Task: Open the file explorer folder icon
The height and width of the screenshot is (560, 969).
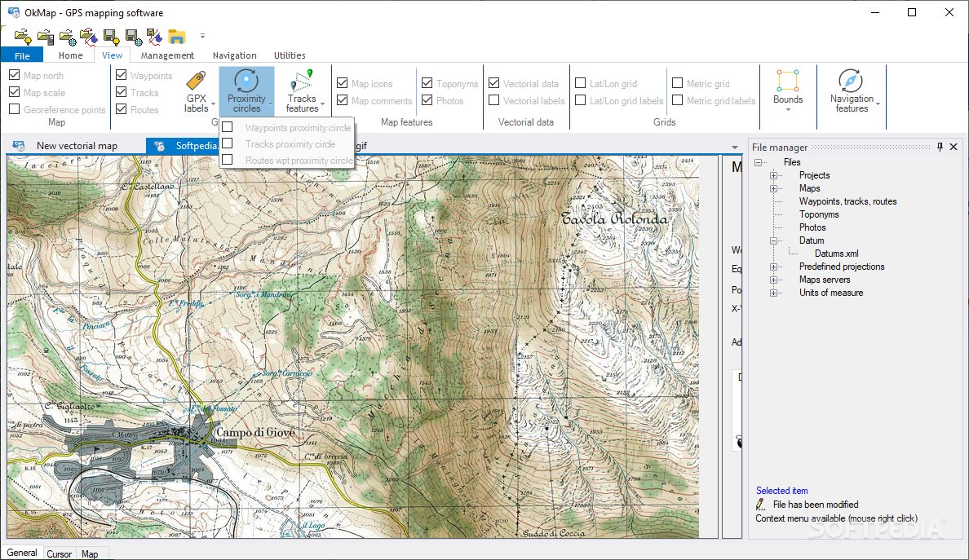Action: (x=177, y=37)
